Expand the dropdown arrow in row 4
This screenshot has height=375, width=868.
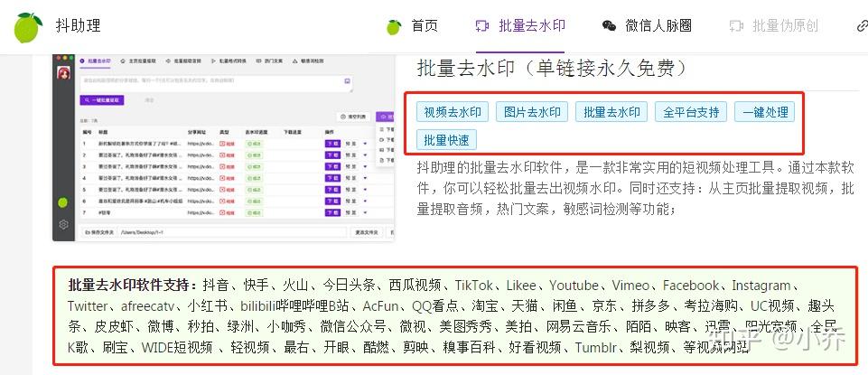[x=365, y=178]
